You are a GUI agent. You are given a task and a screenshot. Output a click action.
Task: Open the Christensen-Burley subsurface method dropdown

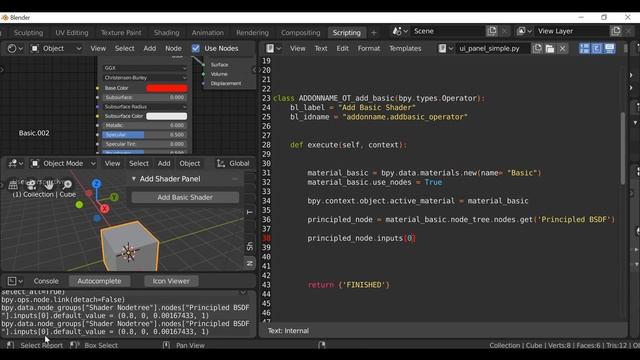click(145, 78)
